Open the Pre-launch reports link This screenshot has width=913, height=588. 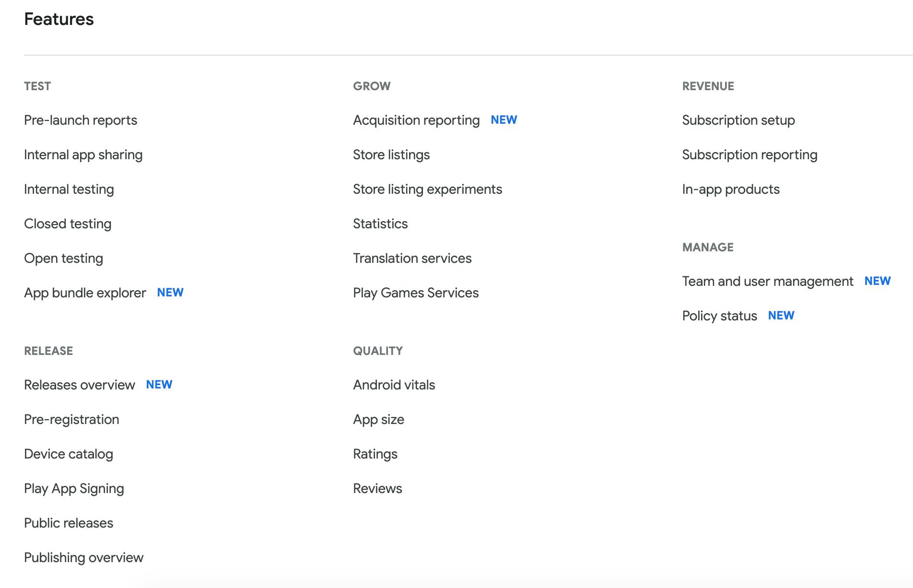click(81, 120)
